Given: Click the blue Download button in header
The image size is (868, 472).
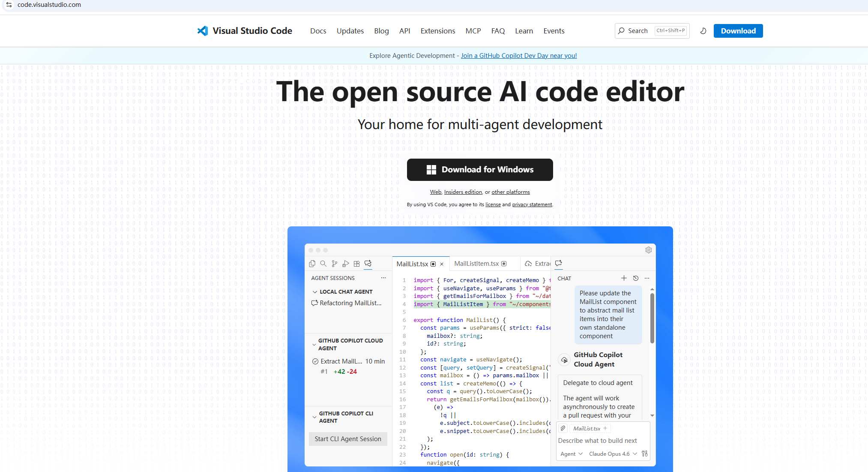Looking at the screenshot, I should tap(738, 31).
